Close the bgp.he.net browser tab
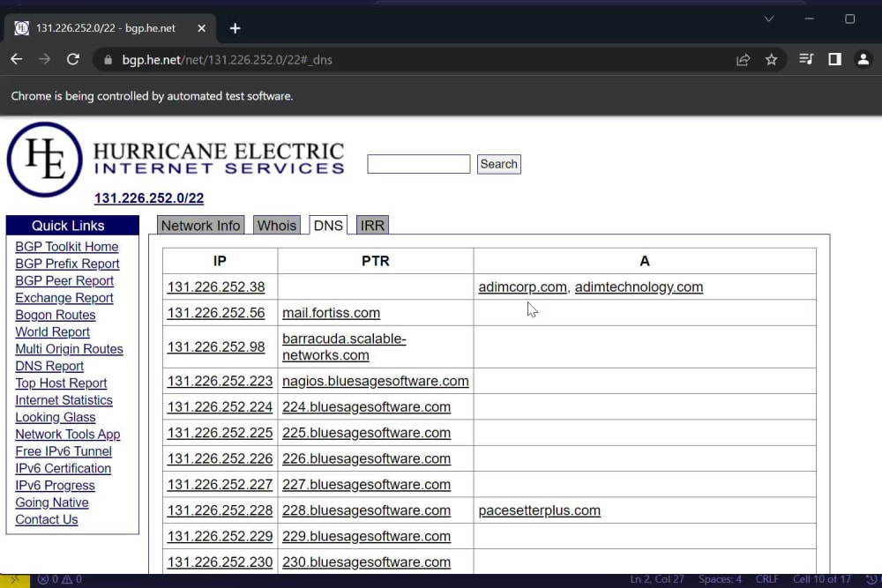This screenshot has height=588, width=882. (x=201, y=28)
